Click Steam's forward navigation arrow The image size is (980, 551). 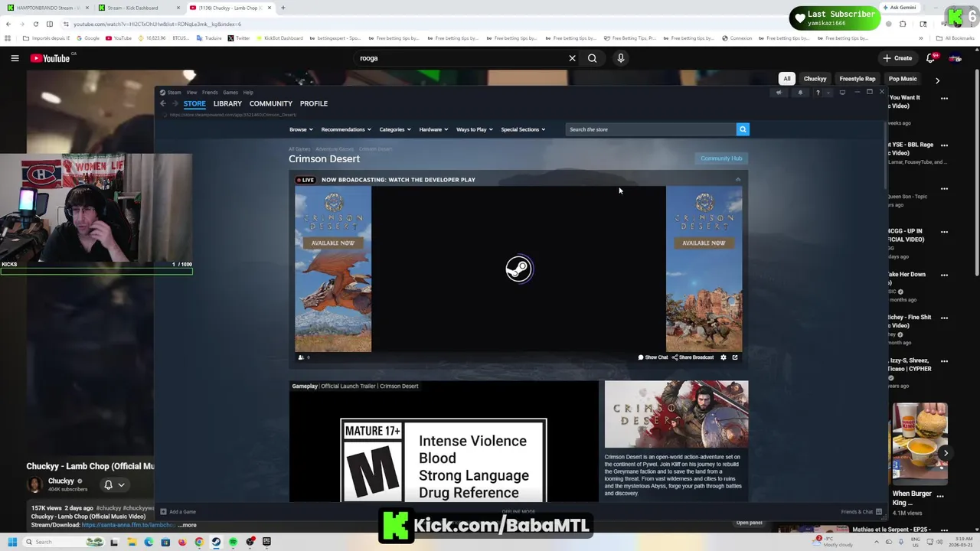(175, 103)
